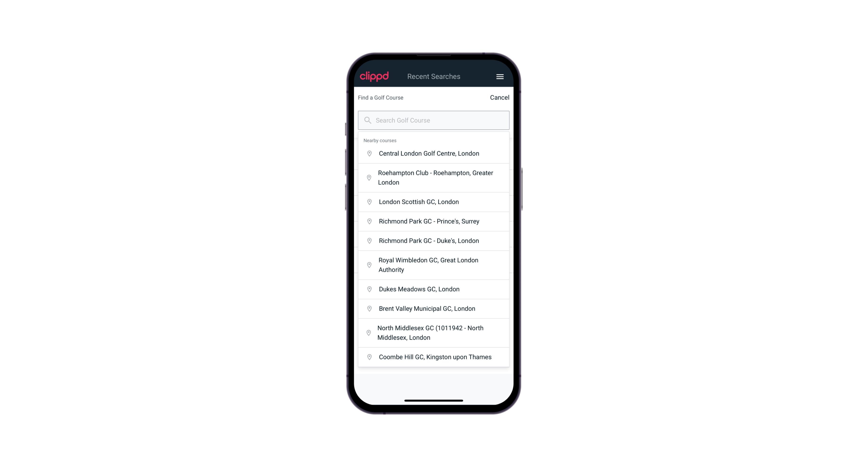Select North Middlesex GC from nearby courses
Screen dimensions: 868x467
434,332
